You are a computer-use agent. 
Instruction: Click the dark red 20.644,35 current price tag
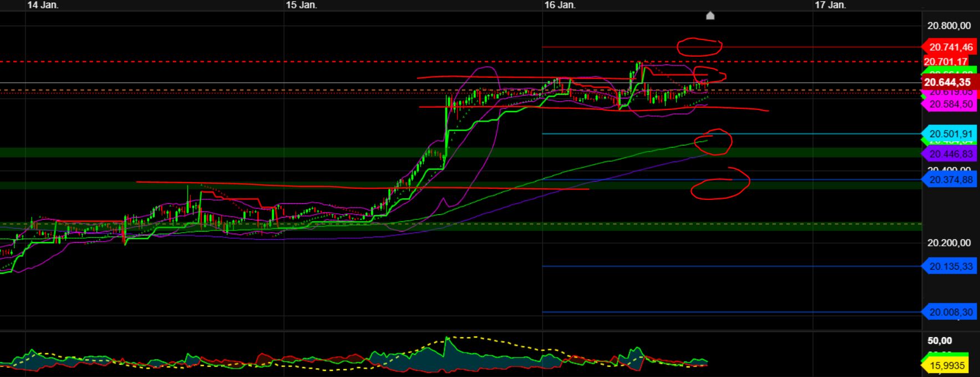click(x=950, y=83)
